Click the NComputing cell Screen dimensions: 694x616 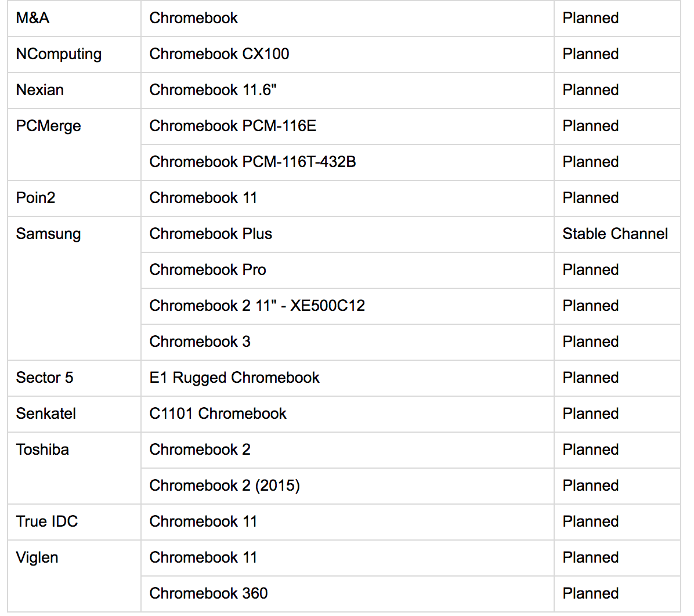click(x=59, y=54)
